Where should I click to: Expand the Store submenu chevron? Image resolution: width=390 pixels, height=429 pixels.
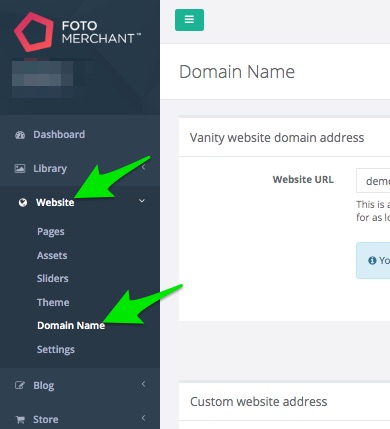pyautogui.click(x=143, y=418)
